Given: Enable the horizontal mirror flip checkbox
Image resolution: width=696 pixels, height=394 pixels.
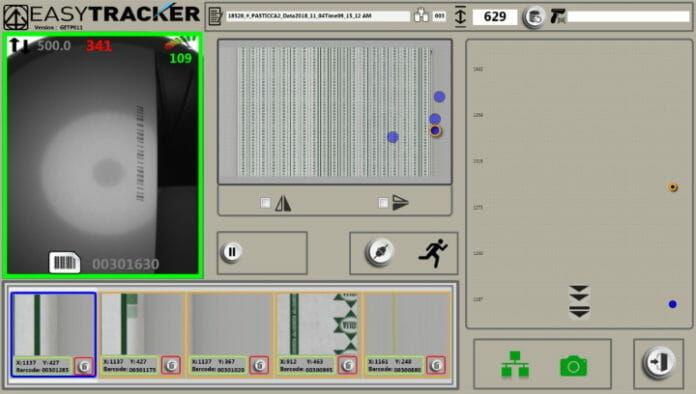Looking at the screenshot, I should coord(265,203).
